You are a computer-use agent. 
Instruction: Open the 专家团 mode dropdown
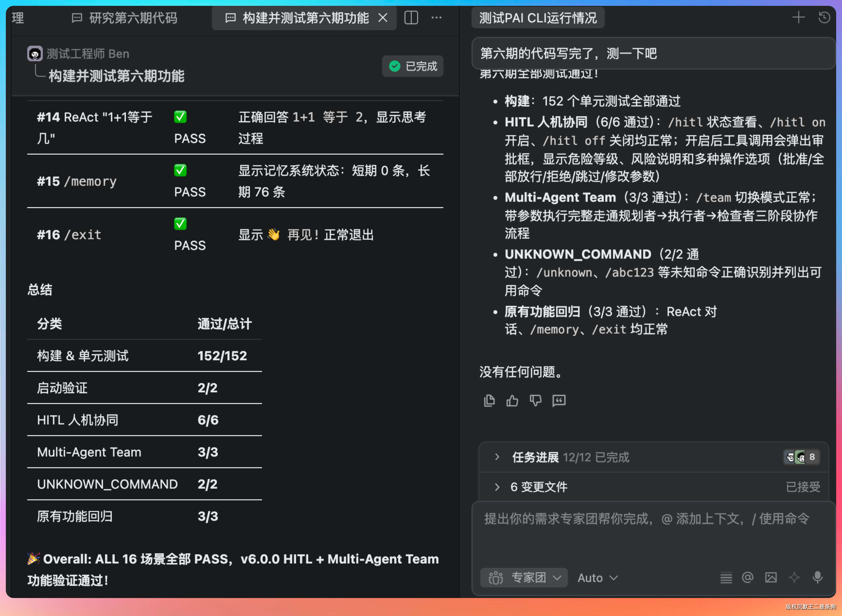(x=524, y=578)
